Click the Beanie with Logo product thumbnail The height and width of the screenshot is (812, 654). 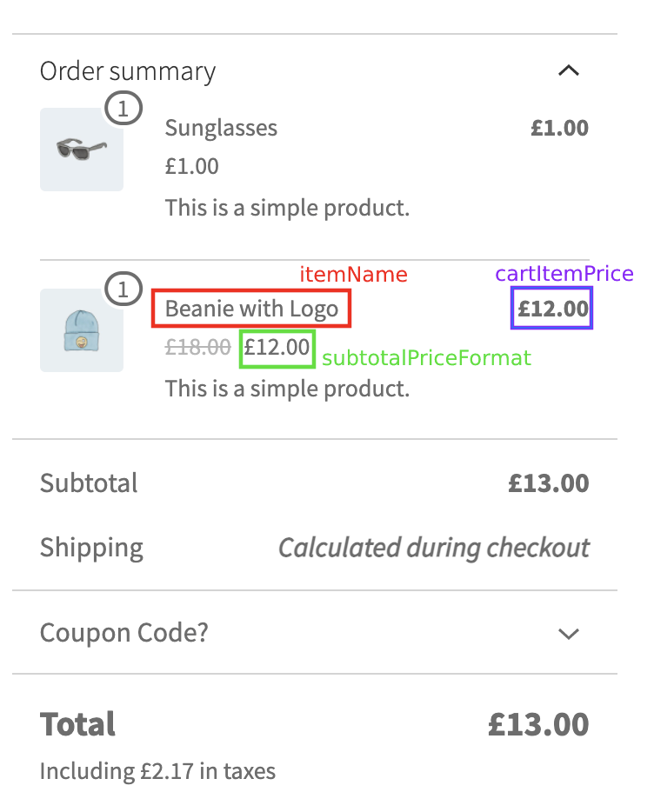(x=81, y=329)
